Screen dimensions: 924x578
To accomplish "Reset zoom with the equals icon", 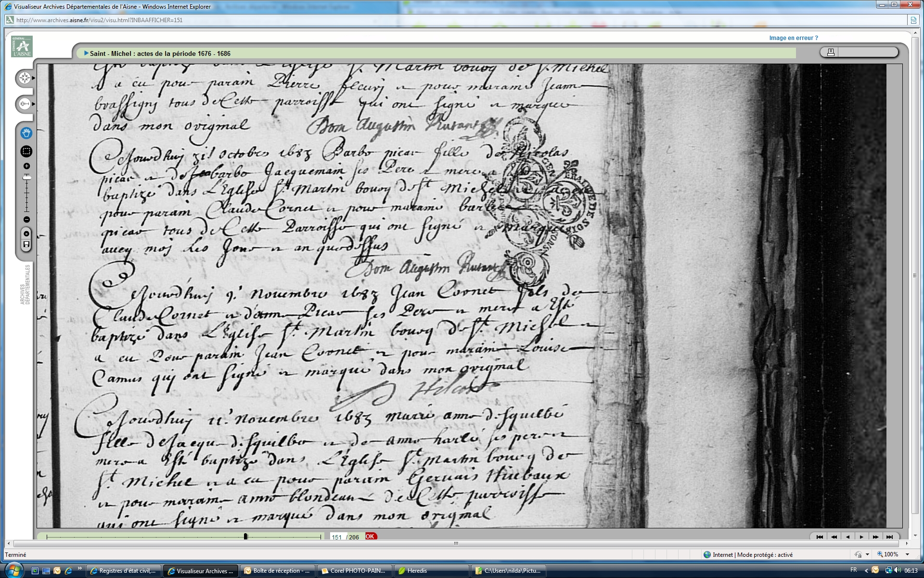I will click(x=26, y=234).
